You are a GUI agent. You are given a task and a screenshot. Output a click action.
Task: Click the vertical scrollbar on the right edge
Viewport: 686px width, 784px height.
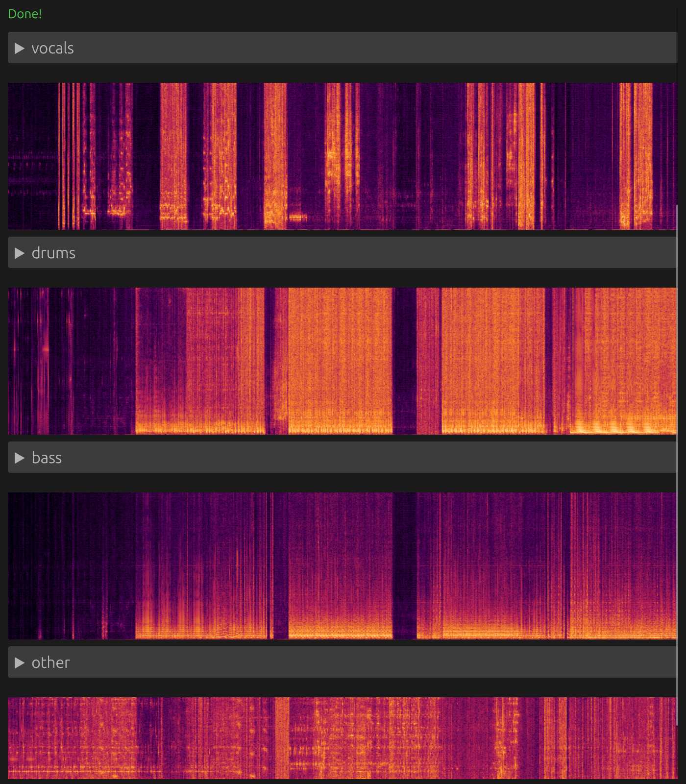[678, 465]
